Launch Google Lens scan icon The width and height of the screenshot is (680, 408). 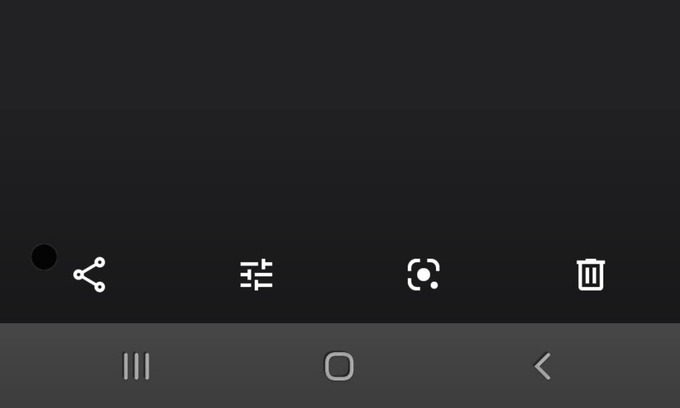click(424, 274)
